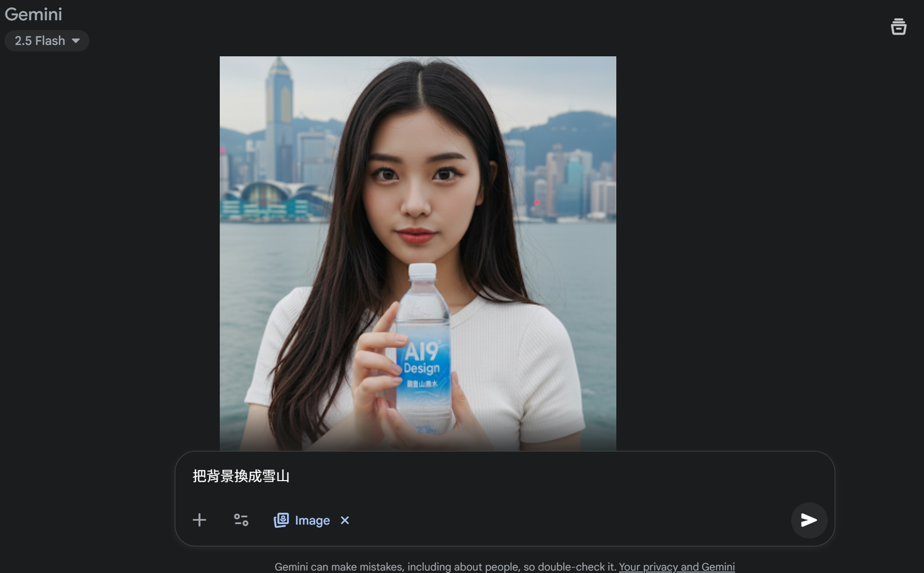Click the top-right stacked tray icon
The height and width of the screenshot is (573, 924).
point(898,27)
